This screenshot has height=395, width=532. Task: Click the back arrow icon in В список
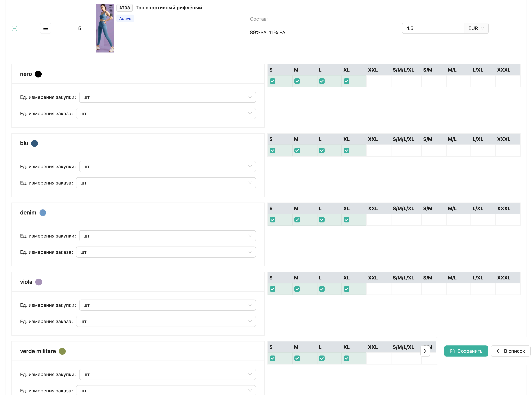(x=499, y=351)
